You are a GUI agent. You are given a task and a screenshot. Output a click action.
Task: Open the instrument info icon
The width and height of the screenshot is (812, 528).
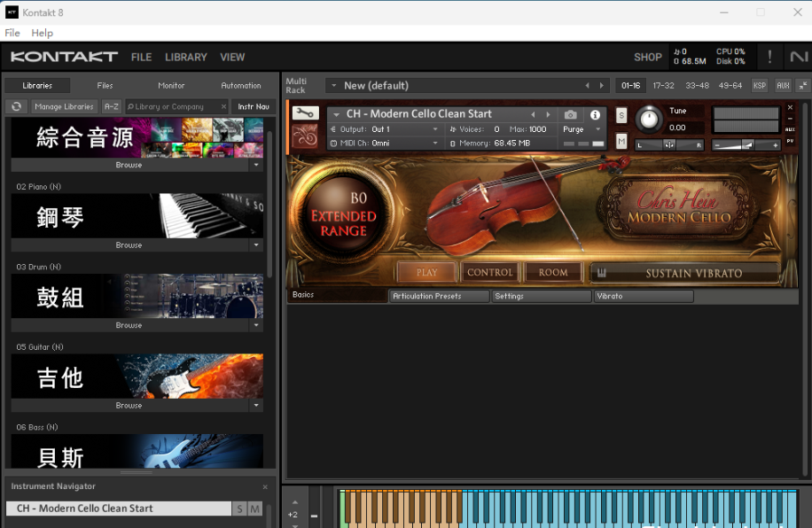(595, 114)
